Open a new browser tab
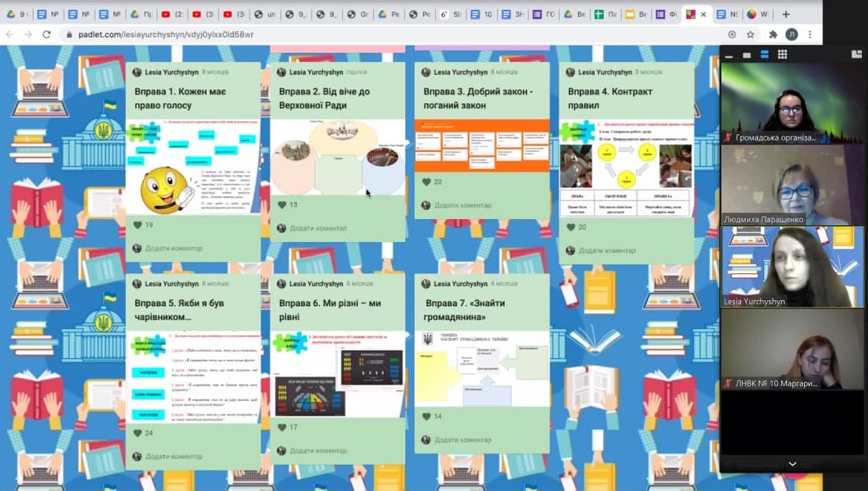 786,14
